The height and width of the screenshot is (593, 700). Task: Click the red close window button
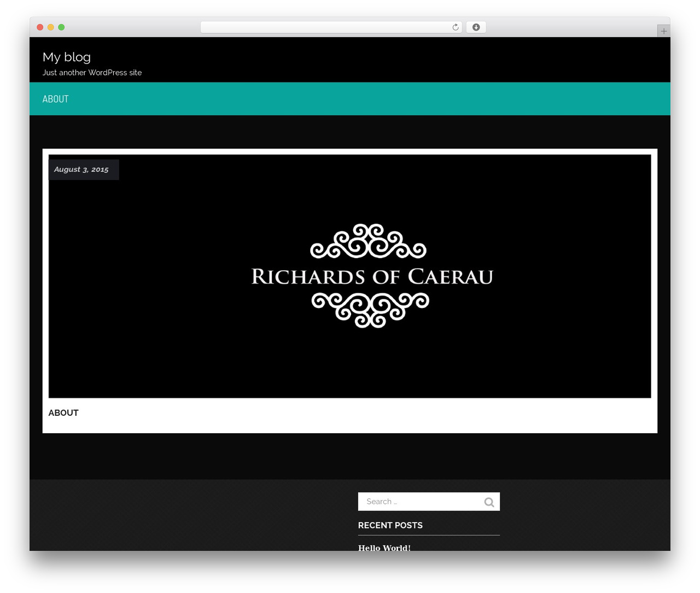pos(40,27)
